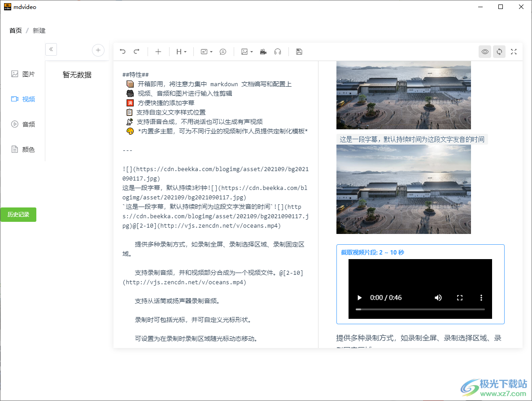Insert a caption with the speech bubble icon
This screenshot has height=401, width=532.
223,52
